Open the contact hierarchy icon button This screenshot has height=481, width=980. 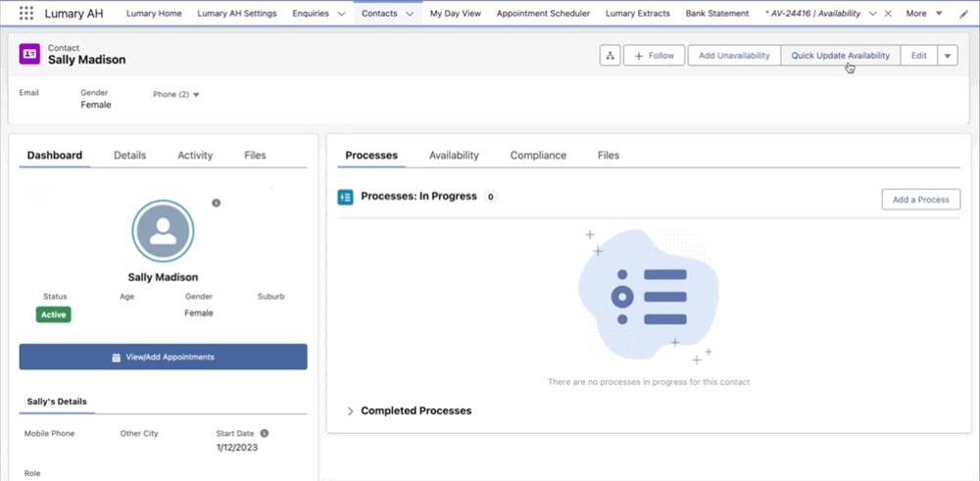click(x=610, y=56)
